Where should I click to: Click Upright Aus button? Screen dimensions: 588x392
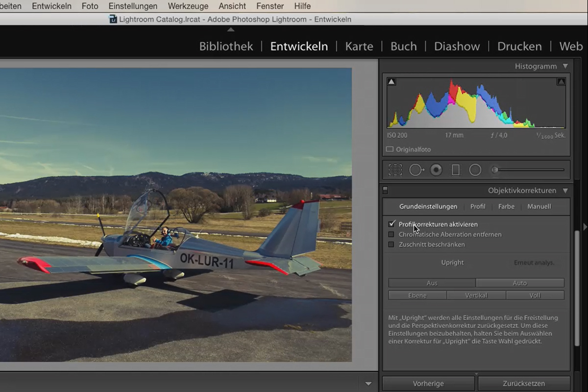coord(432,283)
